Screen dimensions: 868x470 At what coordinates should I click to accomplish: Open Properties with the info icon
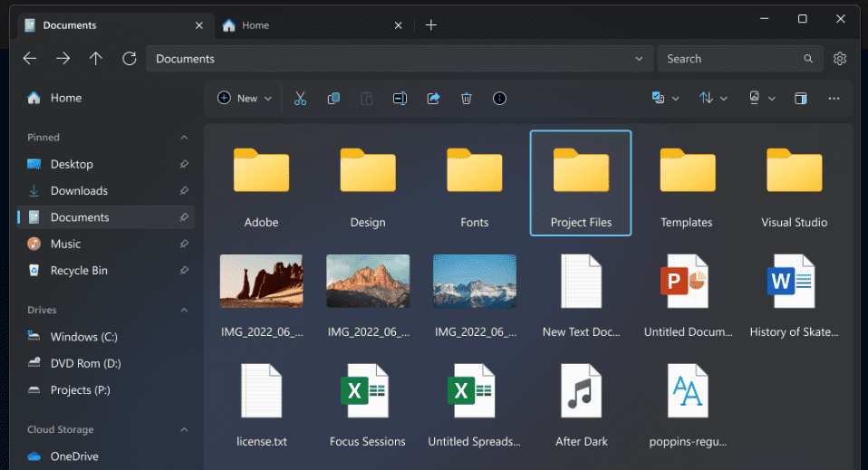pyautogui.click(x=499, y=98)
